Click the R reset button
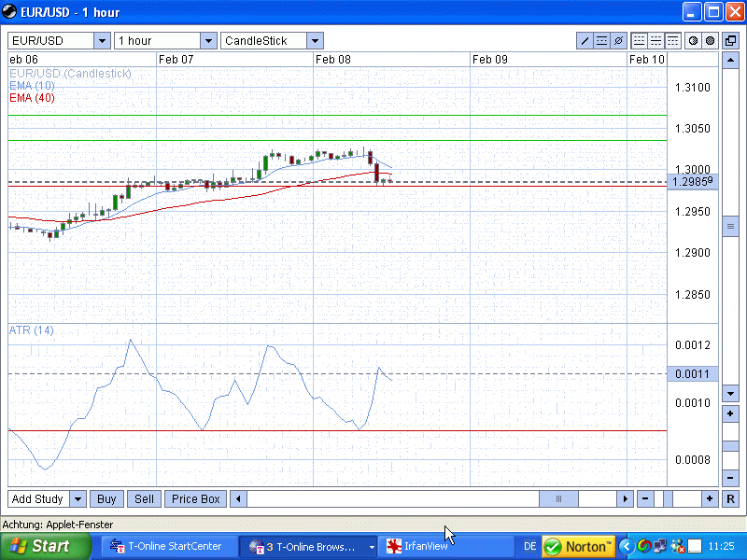Image resolution: width=747 pixels, height=560 pixels. pyautogui.click(x=730, y=499)
